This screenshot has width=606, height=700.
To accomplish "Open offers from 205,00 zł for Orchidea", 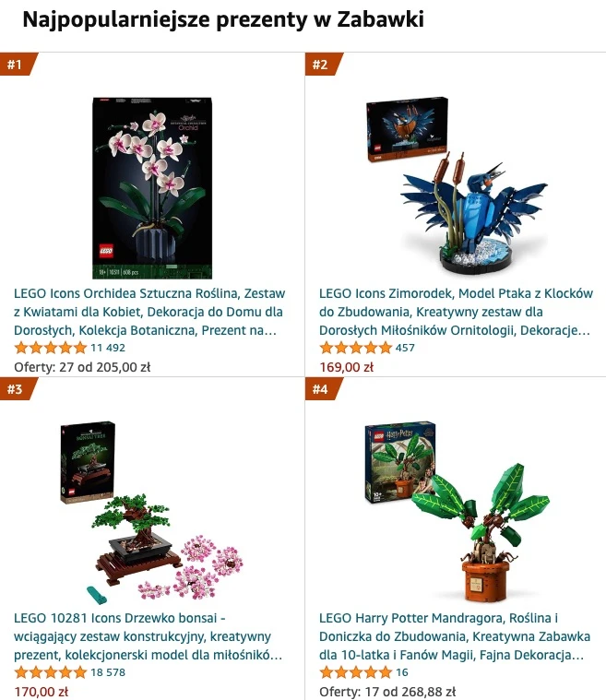I will 82,367.
